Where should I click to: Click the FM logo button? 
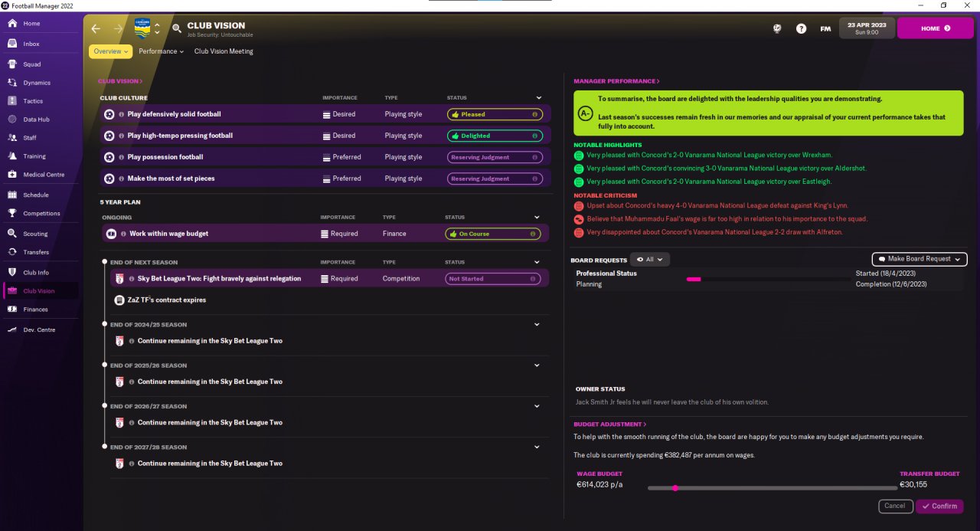[x=825, y=28]
